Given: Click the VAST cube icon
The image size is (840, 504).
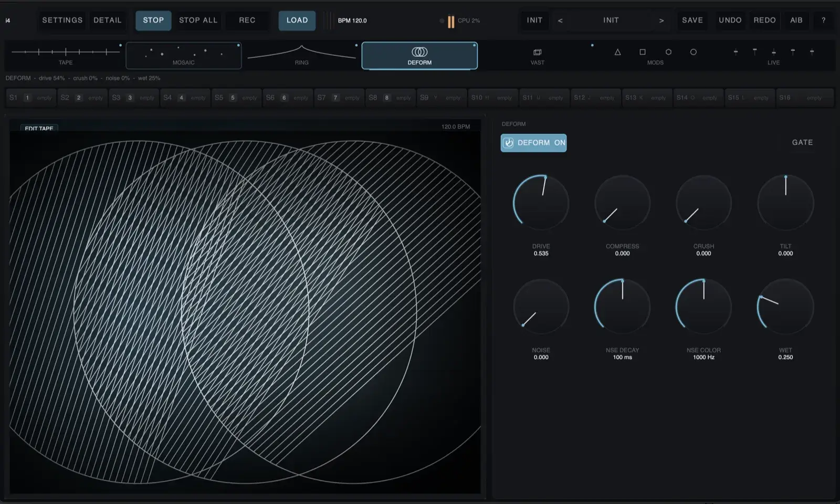Looking at the screenshot, I should [537, 52].
